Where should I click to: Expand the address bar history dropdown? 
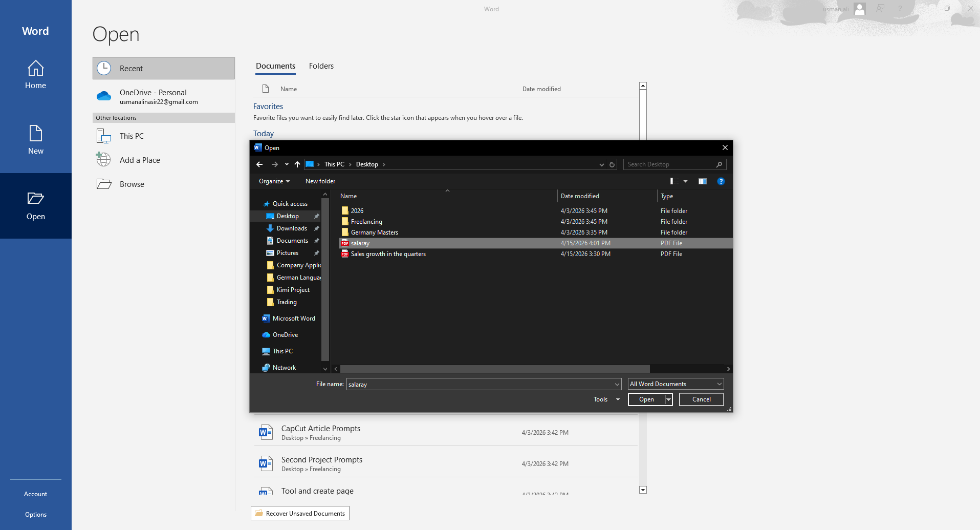pyautogui.click(x=602, y=164)
